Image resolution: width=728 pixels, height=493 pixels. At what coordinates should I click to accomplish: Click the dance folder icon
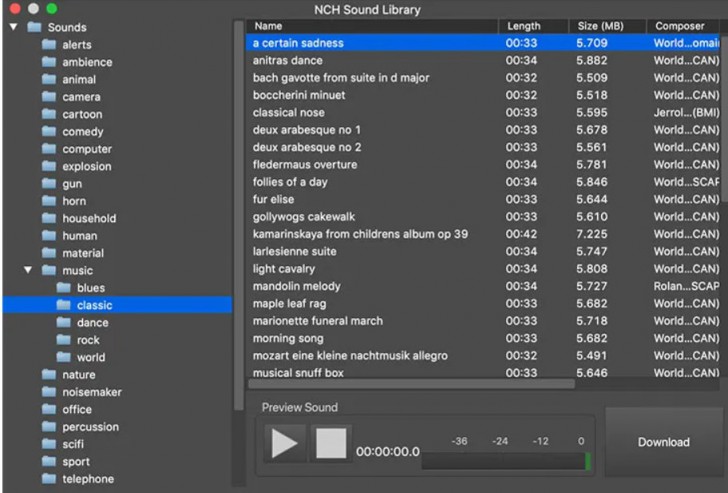pos(64,322)
